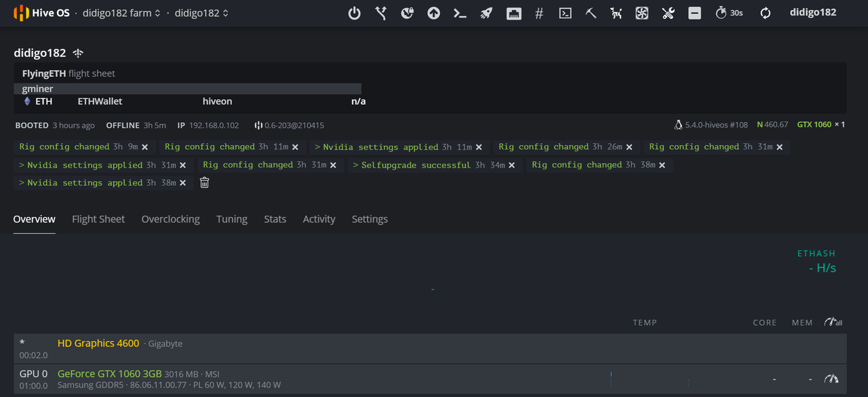The height and width of the screenshot is (397, 868).
Task: Dismiss the Rig config changed 3h 9m message
Action: (145, 147)
